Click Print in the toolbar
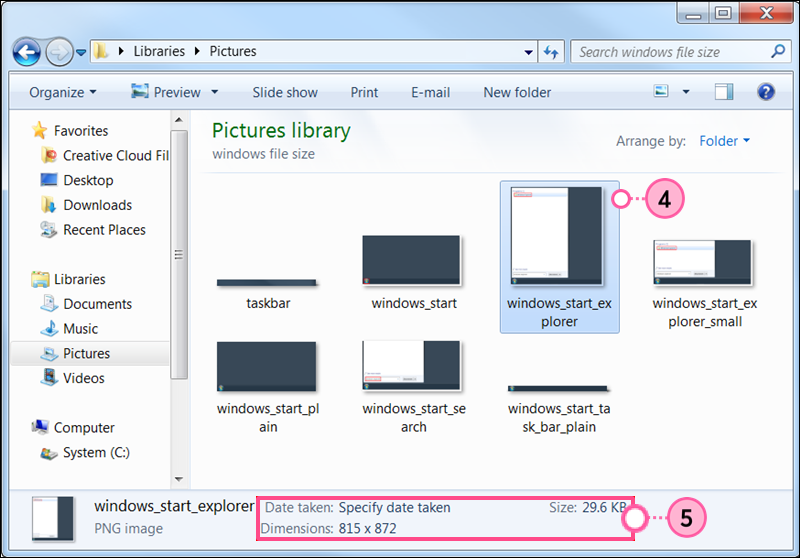The width and height of the screenshot is (800, 558). tap(364, 92)
